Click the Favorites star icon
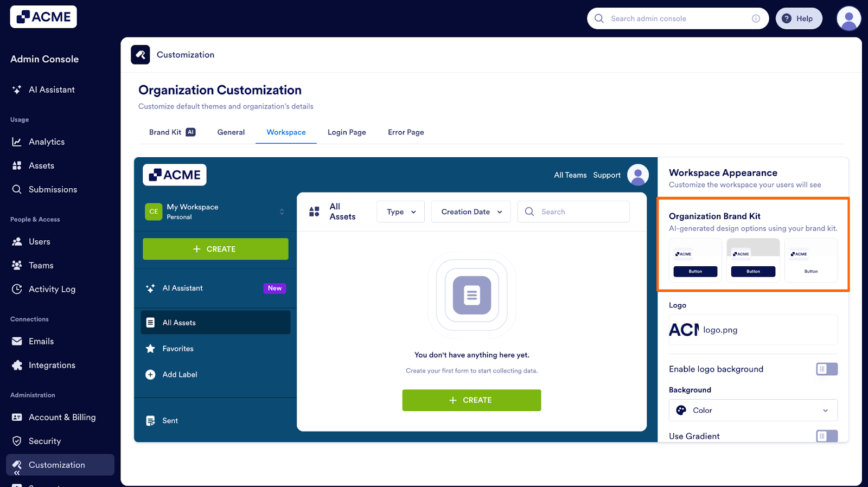Screen dimensions: 868x487 150,349
